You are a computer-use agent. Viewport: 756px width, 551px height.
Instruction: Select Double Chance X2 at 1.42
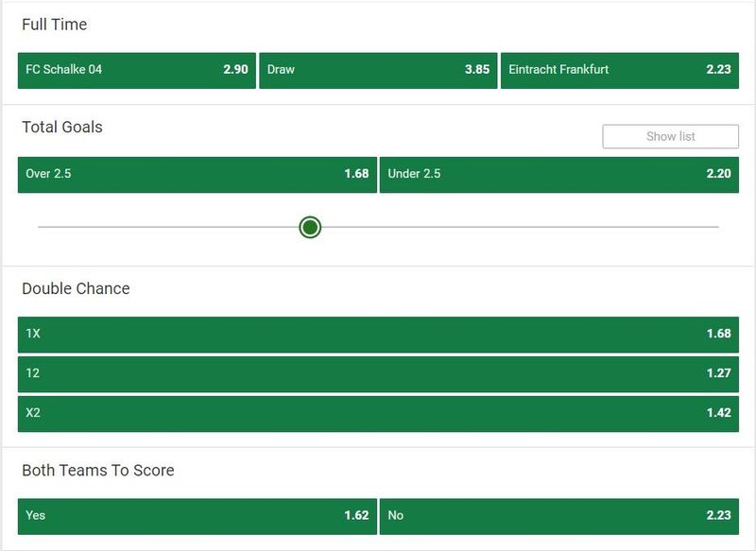click(x=378, y=414)
